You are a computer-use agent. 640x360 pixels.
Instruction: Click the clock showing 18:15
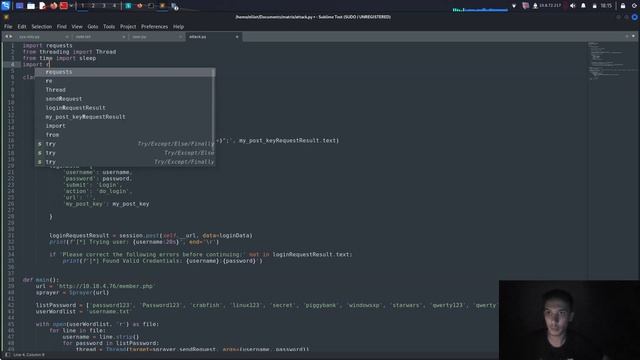606,6
